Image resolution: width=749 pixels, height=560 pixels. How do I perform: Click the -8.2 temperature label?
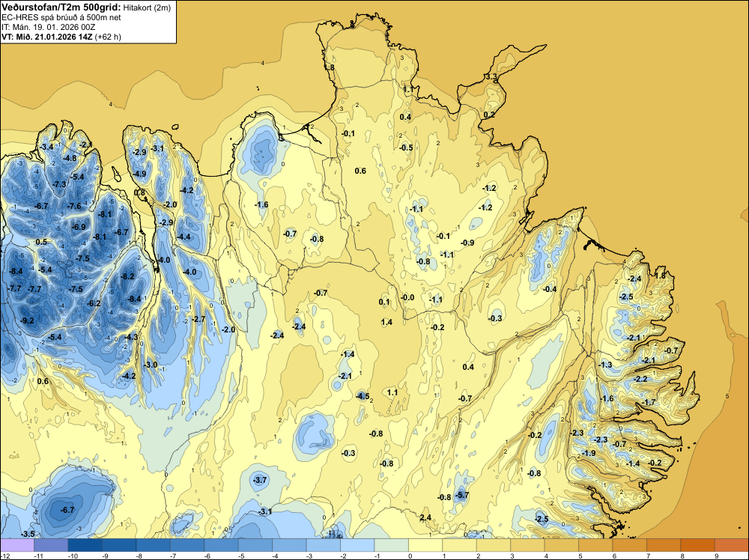click(127, 276)
